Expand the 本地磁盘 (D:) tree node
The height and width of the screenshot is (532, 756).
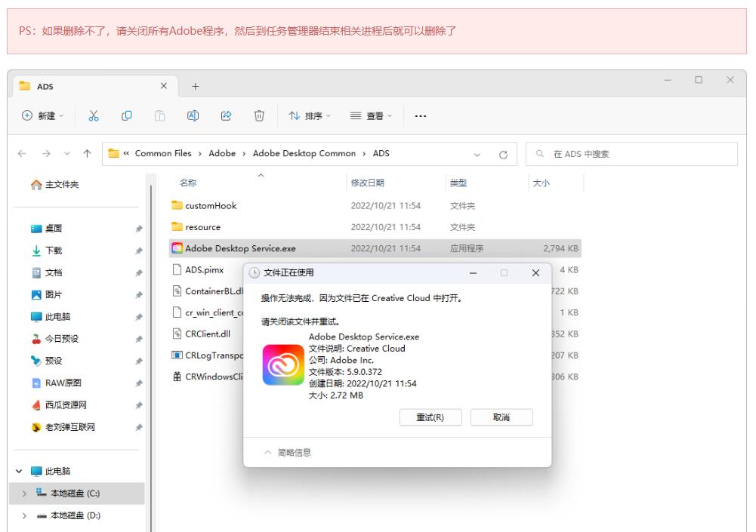[25, 516]
